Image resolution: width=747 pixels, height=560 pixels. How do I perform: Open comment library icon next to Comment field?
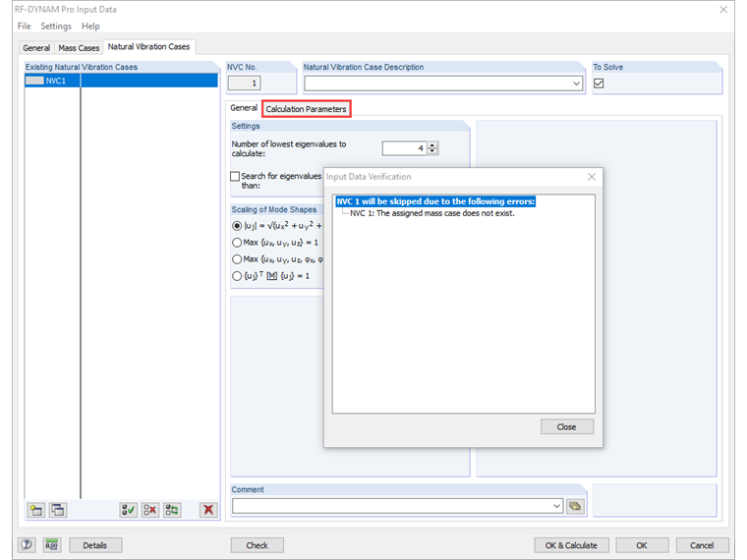pyautogui.click(x=575, y=506)
